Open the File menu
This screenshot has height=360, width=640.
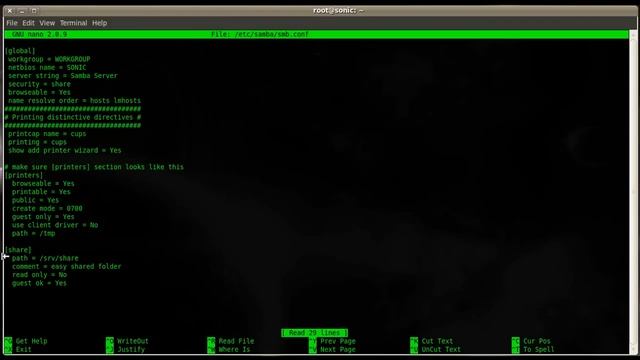12,23
